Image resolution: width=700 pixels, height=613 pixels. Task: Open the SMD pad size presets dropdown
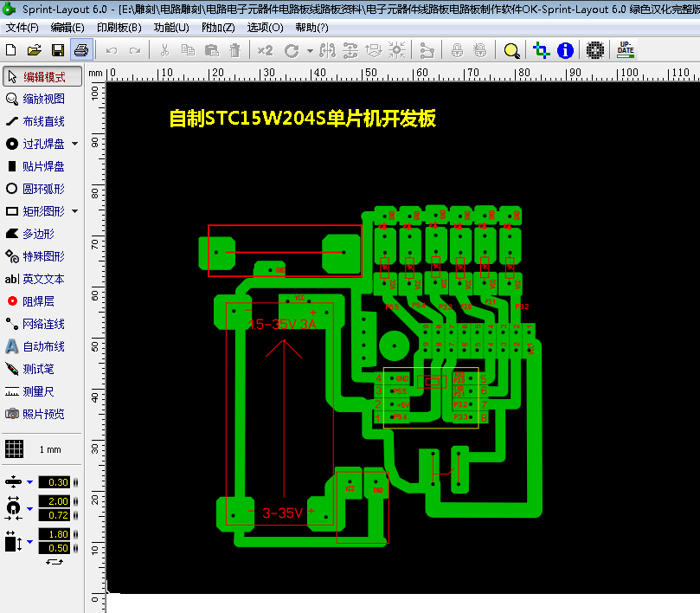[x=30, y=541]
